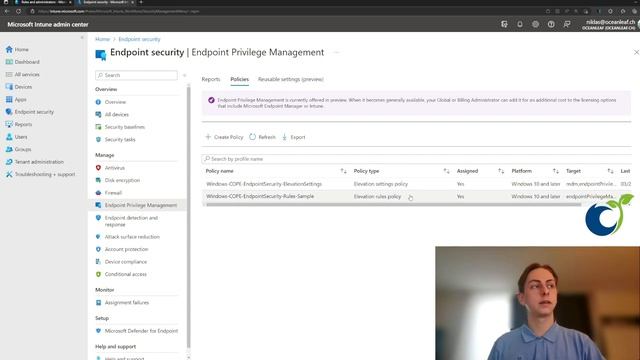Open the settings gear in header
The height and width of the screenshot is (360, 640).
[x=536, y=24]
